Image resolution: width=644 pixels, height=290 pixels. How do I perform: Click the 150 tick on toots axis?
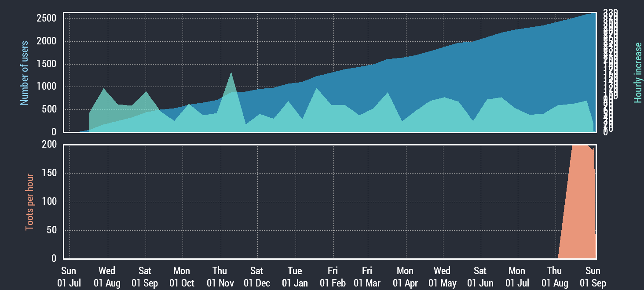(x=50, y=173)
